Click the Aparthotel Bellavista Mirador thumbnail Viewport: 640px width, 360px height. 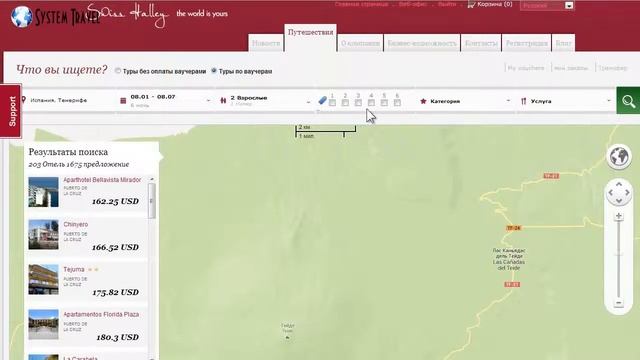43,192
